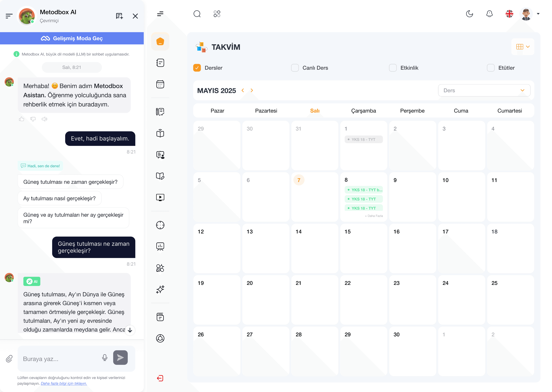Click the microphone icon in chat input
The height and width of the screenshot is (392, 552).
pos(104,357)
